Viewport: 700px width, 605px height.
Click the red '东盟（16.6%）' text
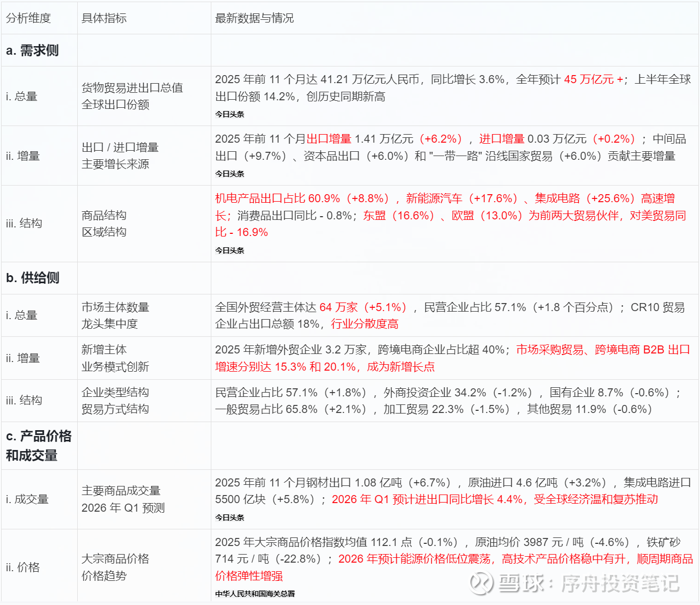point(401,216)
